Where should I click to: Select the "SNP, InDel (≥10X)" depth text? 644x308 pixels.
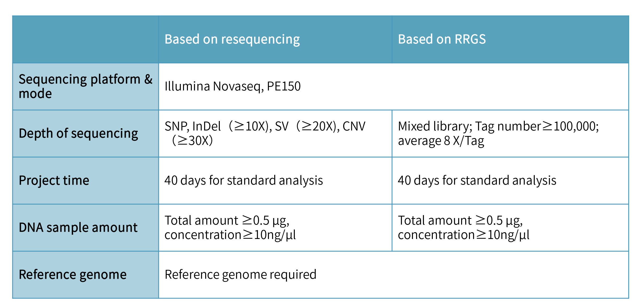tap(217, 126)
